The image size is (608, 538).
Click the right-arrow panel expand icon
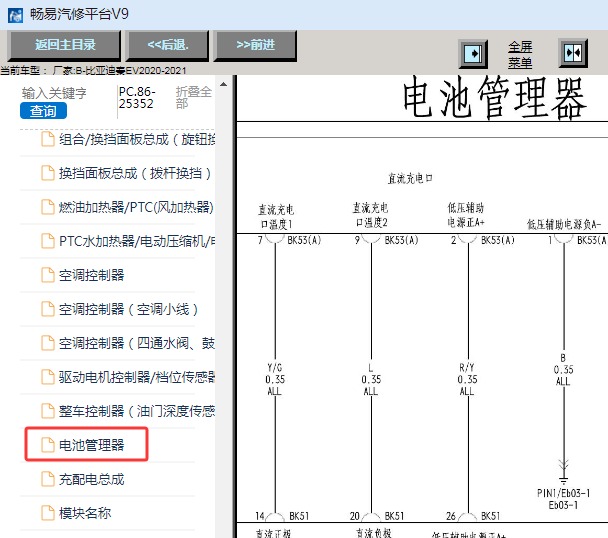pyautogui.click(x=473, y=54)
